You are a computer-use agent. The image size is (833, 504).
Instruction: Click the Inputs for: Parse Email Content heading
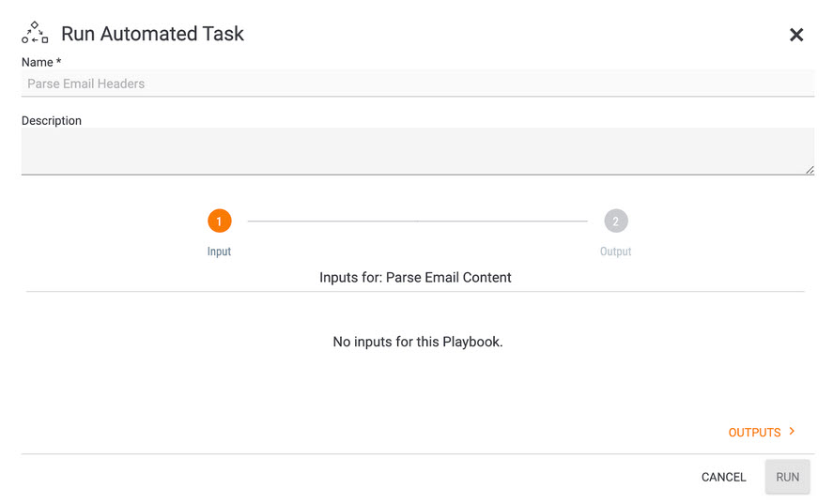pyautogui.click(x=415, y=277)
